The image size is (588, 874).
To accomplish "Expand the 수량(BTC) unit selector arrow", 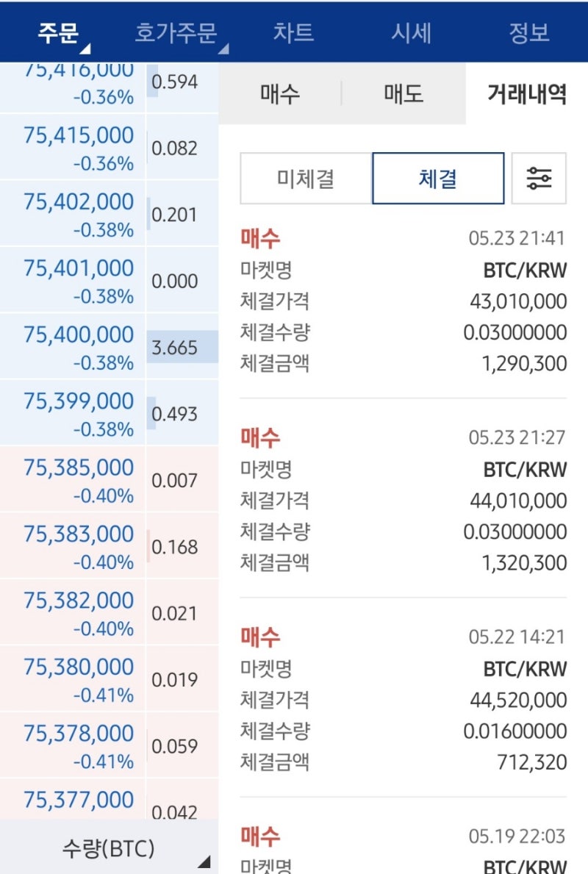I will click(204, 862).
